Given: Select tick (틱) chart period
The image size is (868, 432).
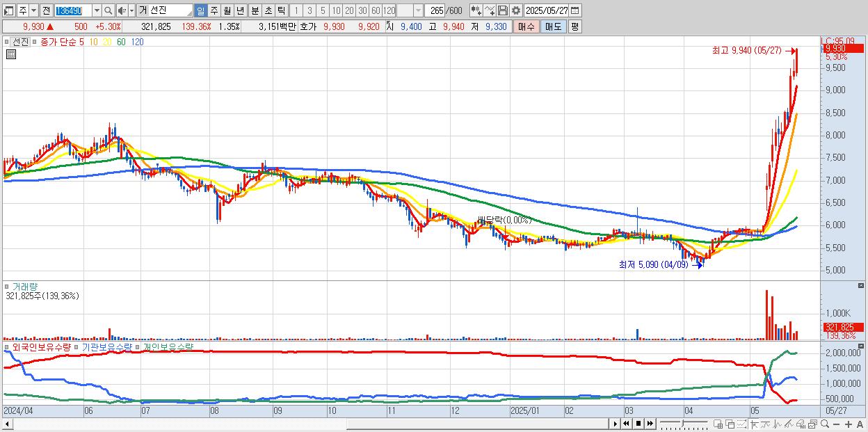Looking at the screenshot, I should pyautogui.click(x=281, y=10).
